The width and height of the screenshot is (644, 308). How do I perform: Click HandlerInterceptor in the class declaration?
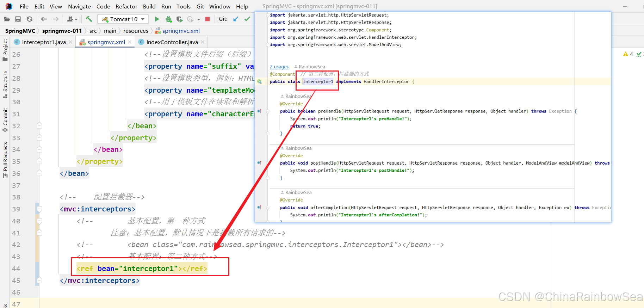pos(386,81)
